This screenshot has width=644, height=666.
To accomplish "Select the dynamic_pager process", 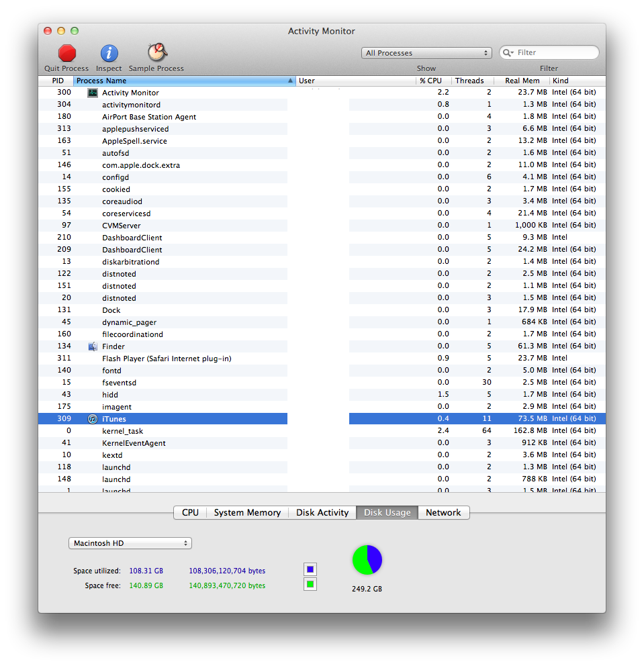I will [322, 322].
